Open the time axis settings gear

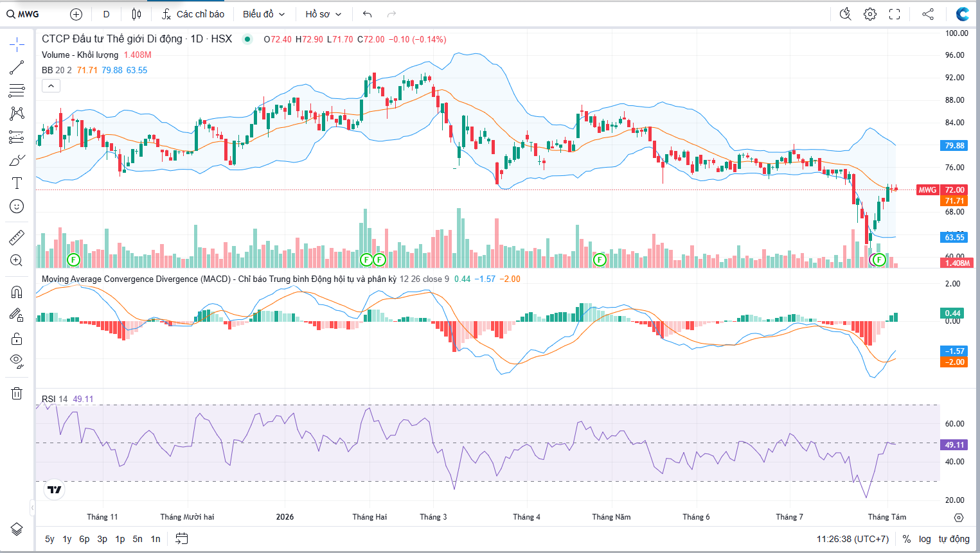pos(959,518)
